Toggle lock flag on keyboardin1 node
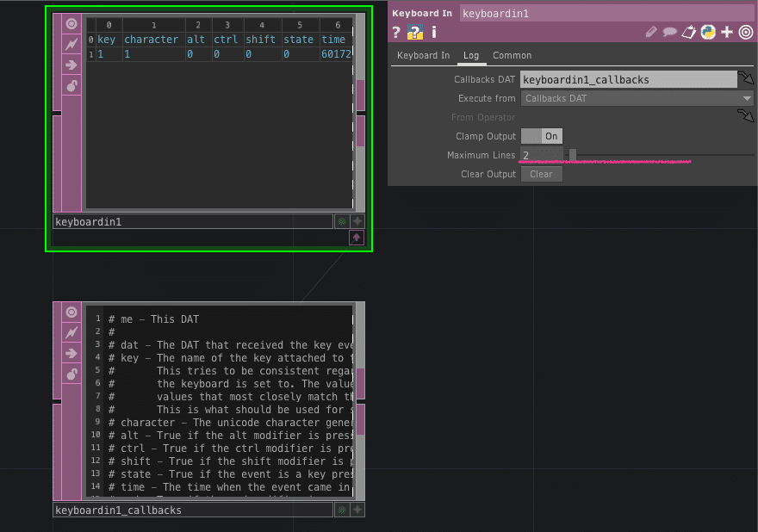The image size is (758, 532). (71, 86)
